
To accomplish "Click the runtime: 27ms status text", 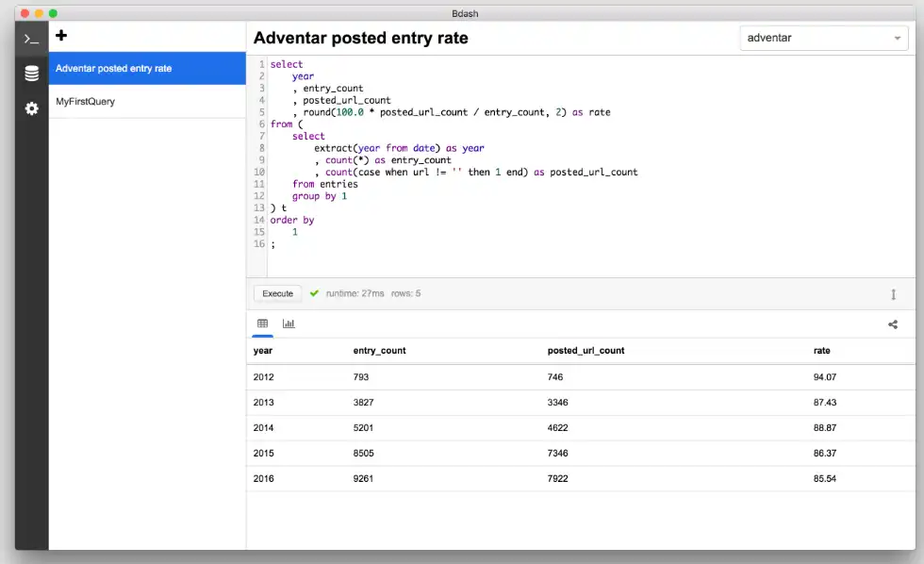I will (355, 293).
